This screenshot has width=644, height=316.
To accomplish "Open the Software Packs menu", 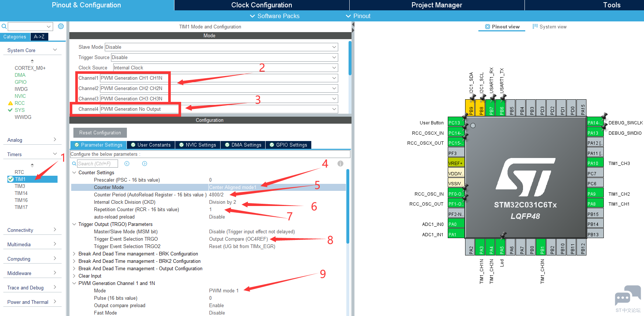I will 274,16.
